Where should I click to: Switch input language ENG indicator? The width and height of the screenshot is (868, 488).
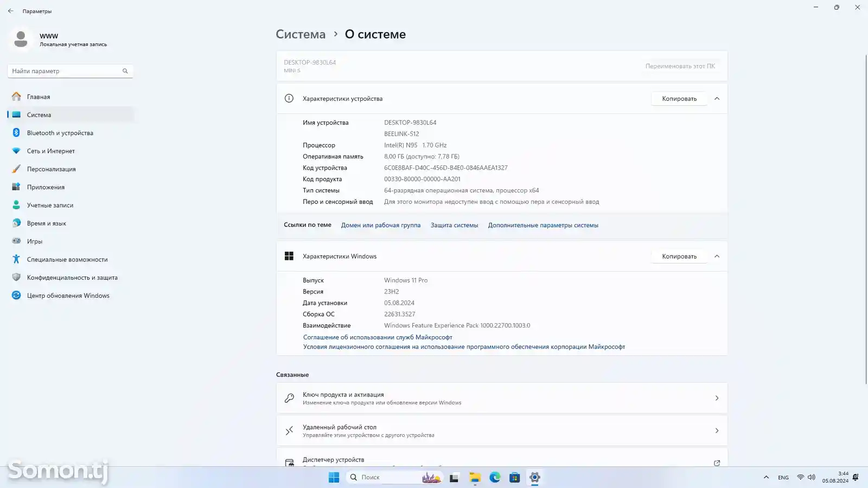pyautogui.click(x=783, y=478)
